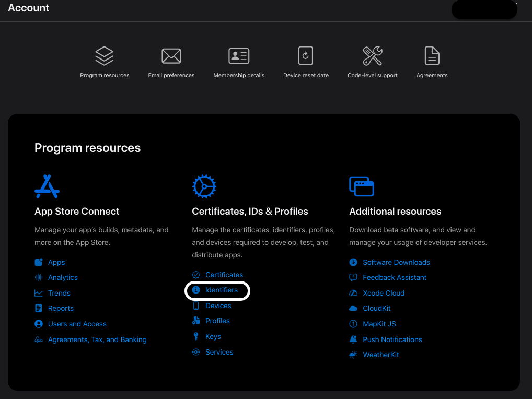The width and height of the screenshot is (532, 399).
Task: Launch Feedback Assistant
Action: 394,277
